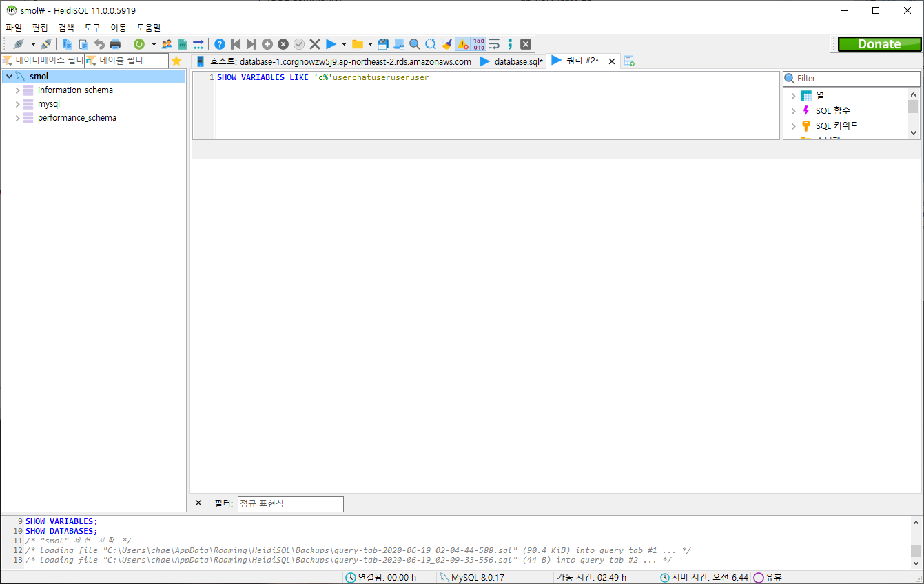Expand the SQL 함수 helper node
The height and width of the screenshot is (584, 924).
click(x=793, y=111)
